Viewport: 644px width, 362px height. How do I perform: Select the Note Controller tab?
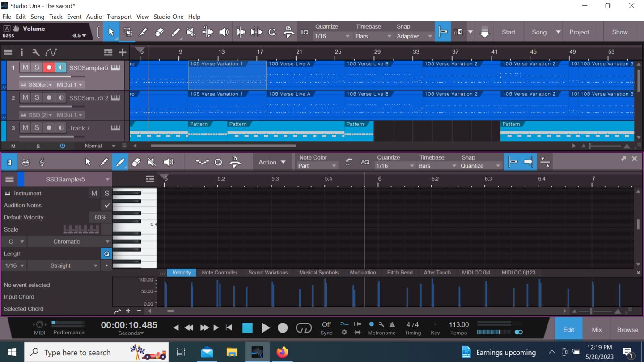[x=220, y=273]
